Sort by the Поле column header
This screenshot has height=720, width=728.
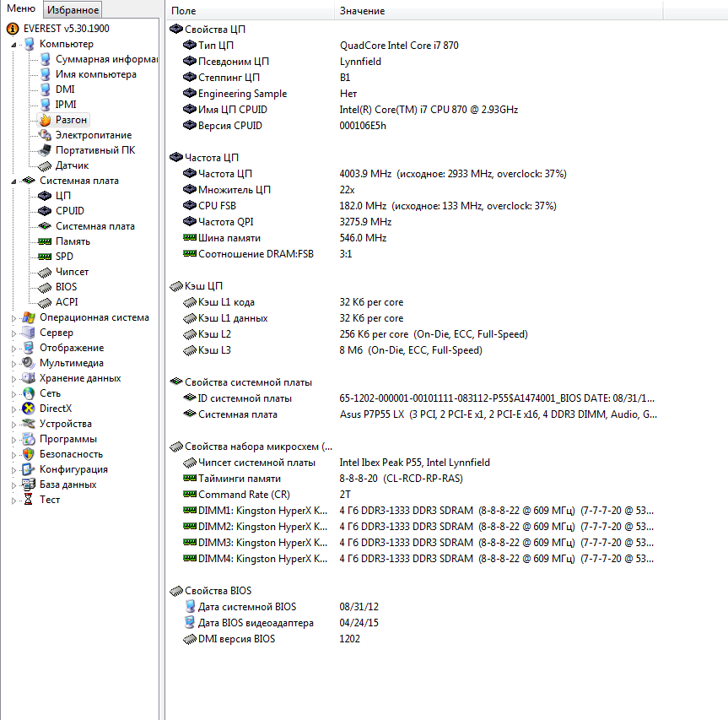coord(251,11)
